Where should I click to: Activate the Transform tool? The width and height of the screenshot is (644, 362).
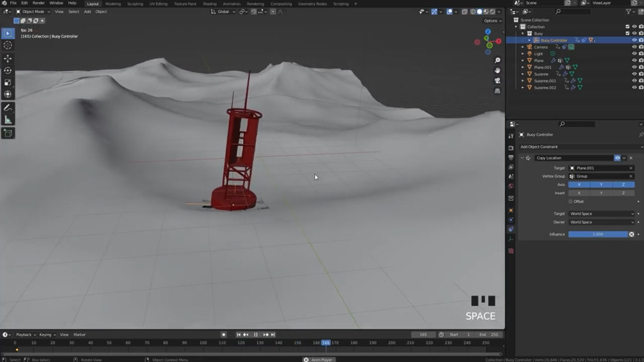[8, 94]
